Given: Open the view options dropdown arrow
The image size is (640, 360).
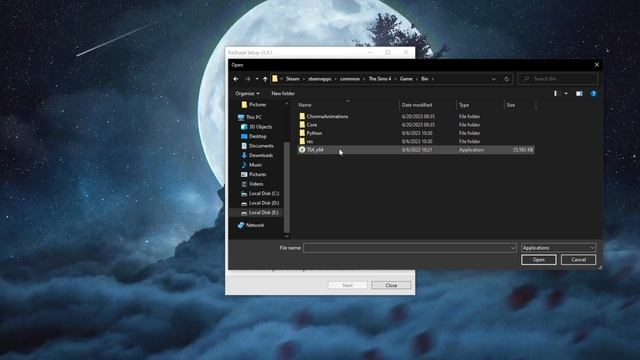Looking at the screenshot, I should (x=566, y=93).
